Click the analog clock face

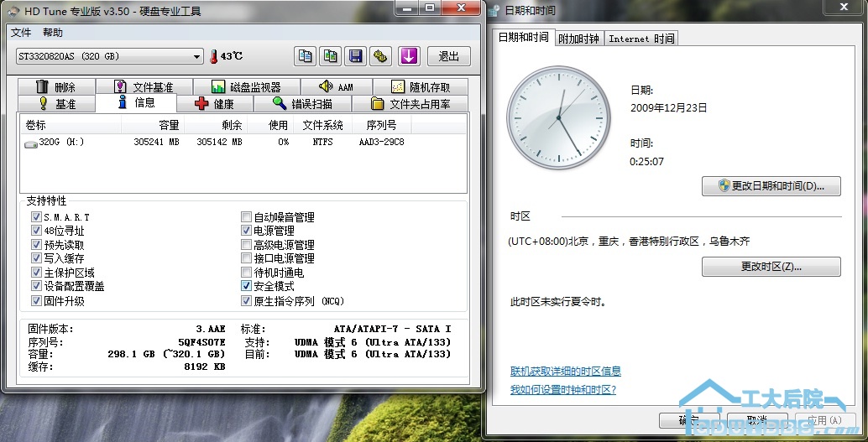point(558,117)
